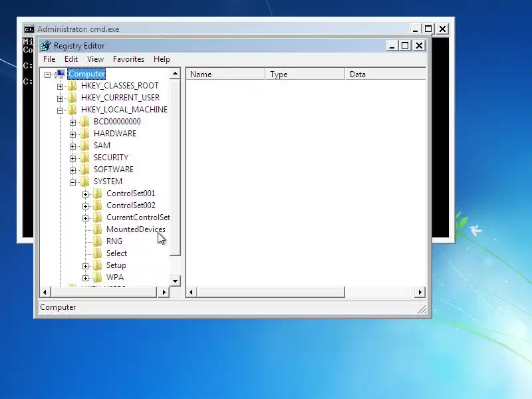The width and height of the screenshot is (532, 399).
Task: Click the Registry Editor title bar icon
Action: [x=45, y=45]
